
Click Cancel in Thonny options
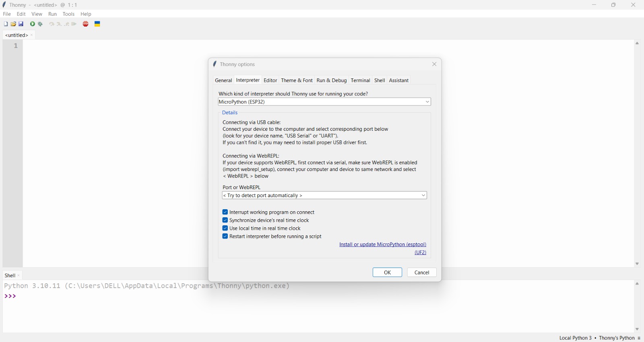422,273
